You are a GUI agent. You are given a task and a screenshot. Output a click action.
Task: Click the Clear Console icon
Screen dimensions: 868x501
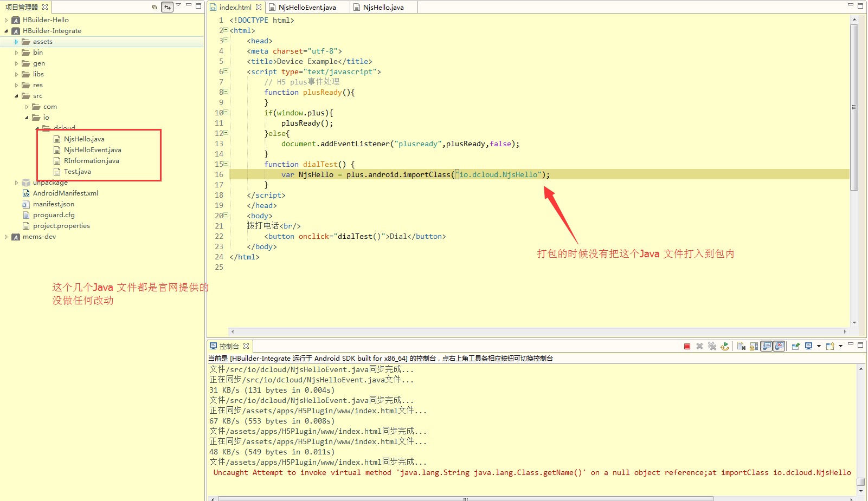741,347
